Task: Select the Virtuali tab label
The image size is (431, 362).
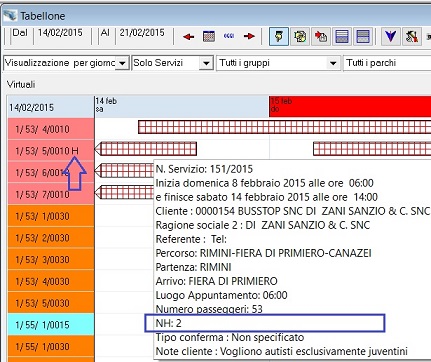Action: coord(21,84)
